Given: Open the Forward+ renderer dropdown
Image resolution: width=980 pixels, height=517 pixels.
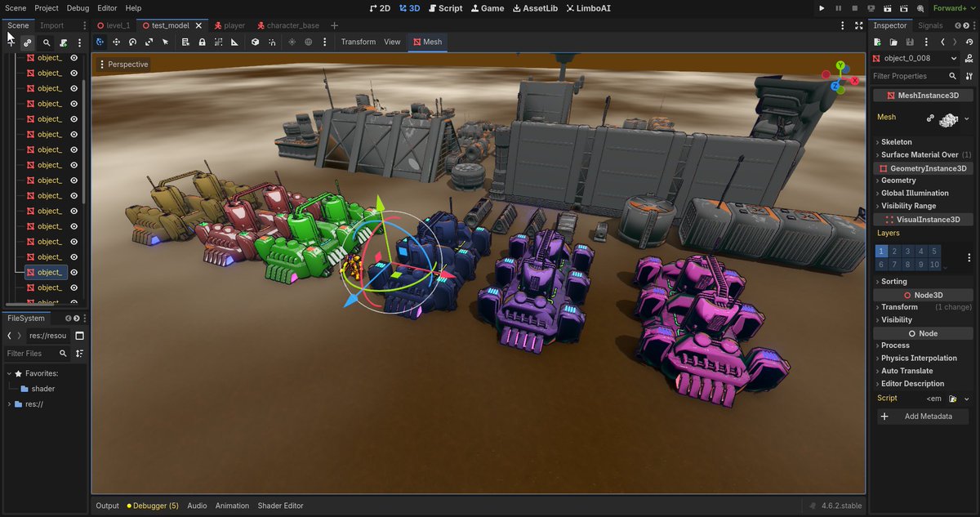Looking at the screenshot, I should click(x=954, y=8).
